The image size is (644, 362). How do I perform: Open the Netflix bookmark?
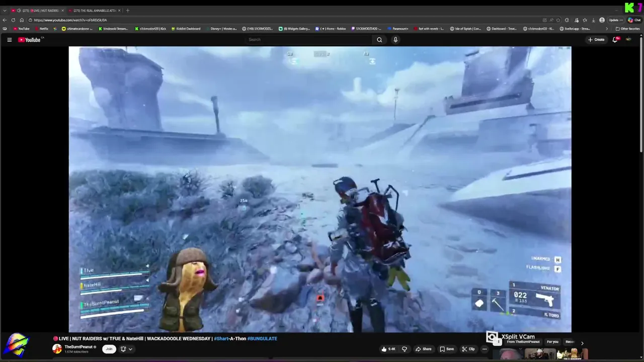pos(41,29)
